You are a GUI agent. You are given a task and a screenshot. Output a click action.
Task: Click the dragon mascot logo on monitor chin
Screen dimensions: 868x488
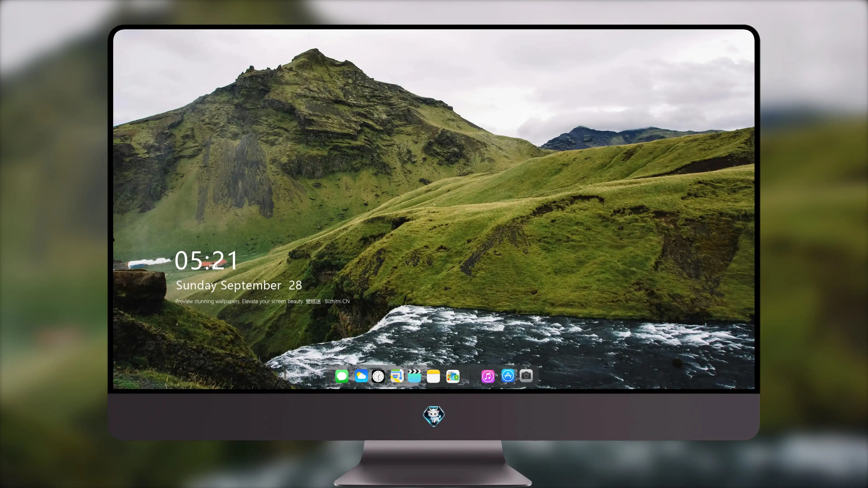tap(434, 416)
